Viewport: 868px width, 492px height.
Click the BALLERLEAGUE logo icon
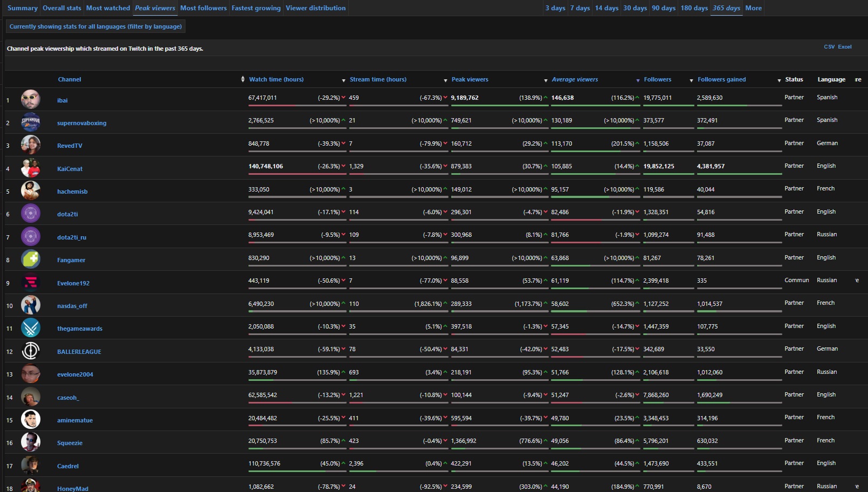click(x=31, y=351)
